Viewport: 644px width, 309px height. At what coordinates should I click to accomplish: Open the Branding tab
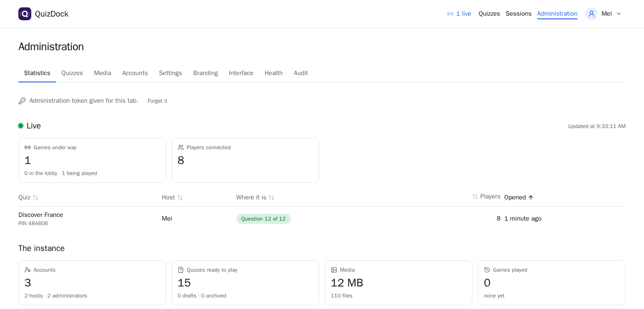click(206, 73)
